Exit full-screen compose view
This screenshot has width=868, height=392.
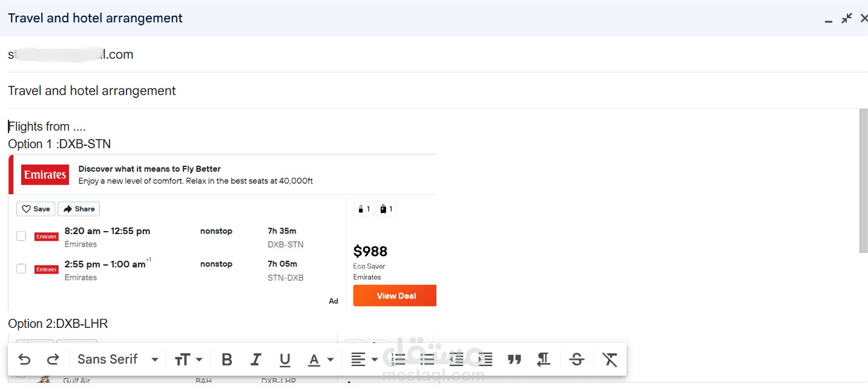(x=847, y=18)
